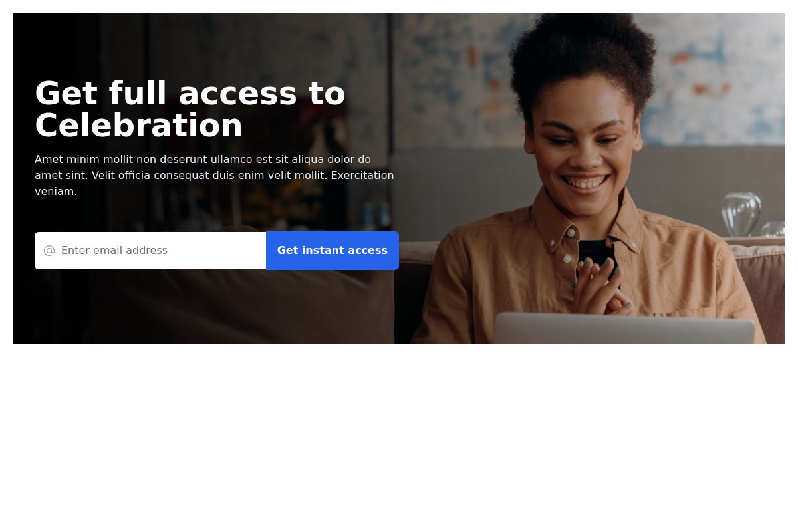The image size is (798, 532).
Task: Click paragraph line starting "Amet minim mollit"
Action: pyautogui.click(x=203, y=160)
